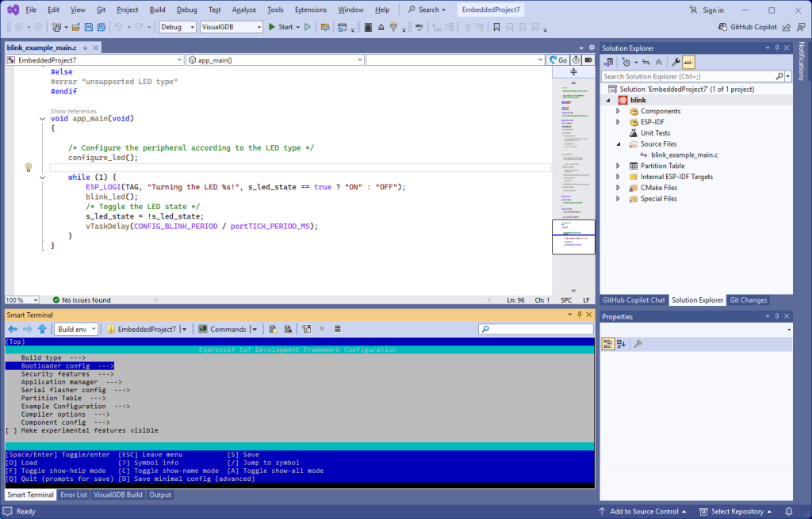Click the up arrow in Smart Terminal toolbar
Viewport: 812px width, 519px height.
tap(41, 329)
